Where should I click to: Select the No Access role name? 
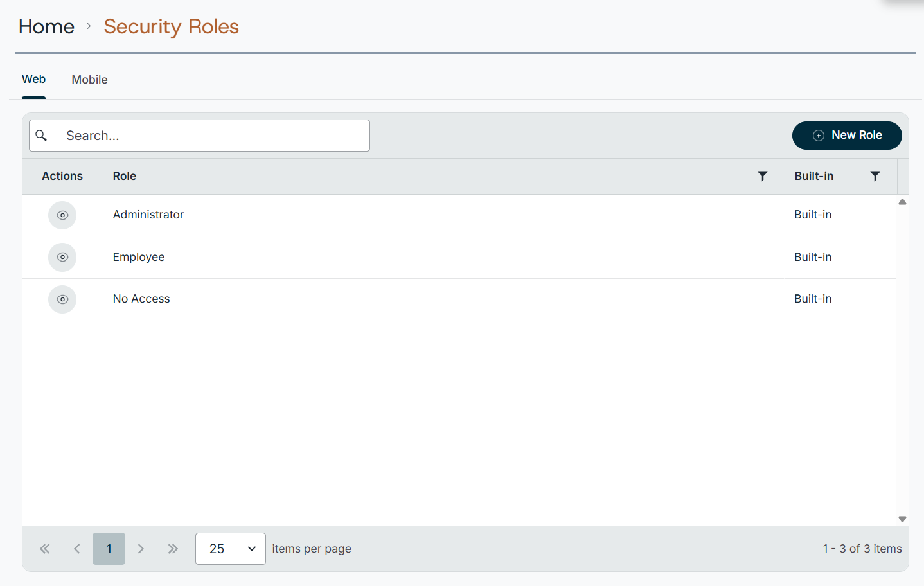point(141,299)
